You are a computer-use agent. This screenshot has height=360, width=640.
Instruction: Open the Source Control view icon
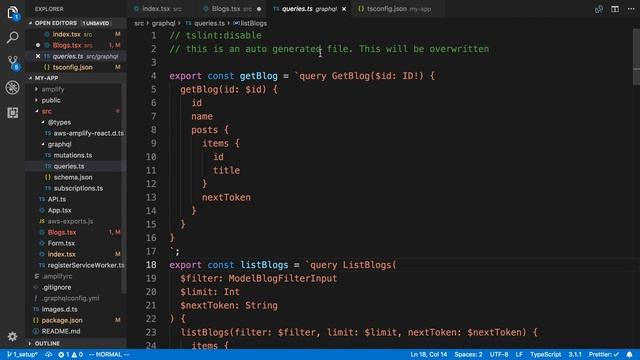(13, 63)
